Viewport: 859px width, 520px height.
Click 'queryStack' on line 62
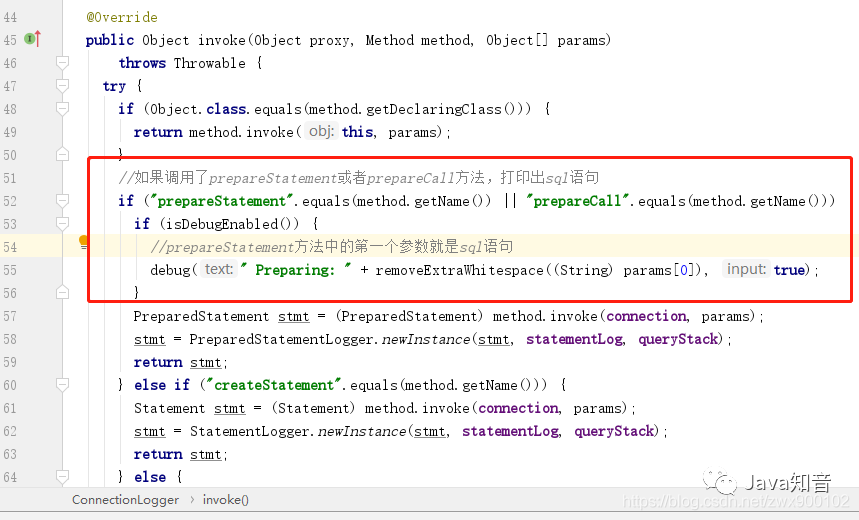614,432
